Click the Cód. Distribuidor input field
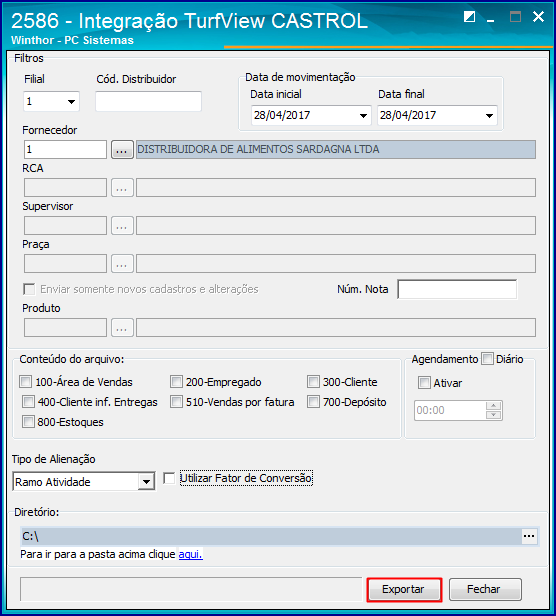556x616 pixels. [149, 101]
